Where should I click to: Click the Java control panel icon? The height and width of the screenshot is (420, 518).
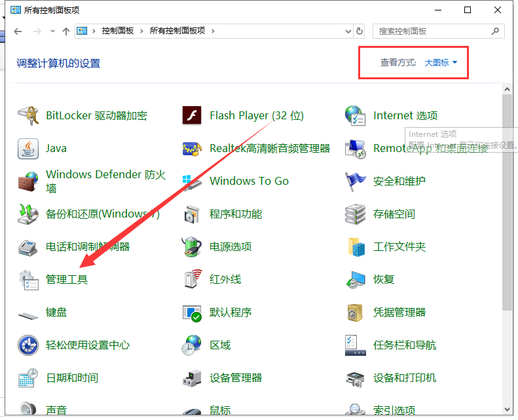(x=28, y=149)
